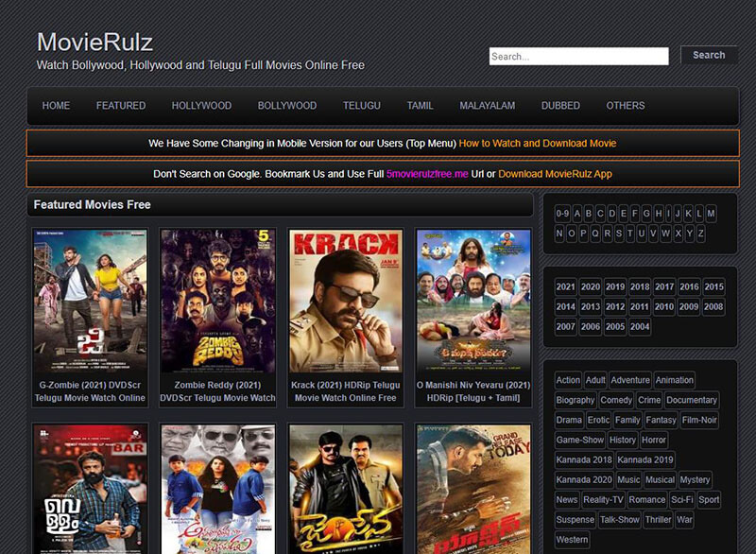This screenshot has height=554, width=756.
Task: Choose the Biography genre tag
Action: [x=576, y=400]
